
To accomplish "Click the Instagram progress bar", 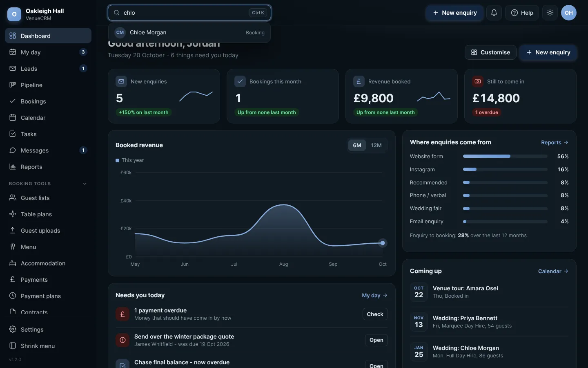I will 505,169.
